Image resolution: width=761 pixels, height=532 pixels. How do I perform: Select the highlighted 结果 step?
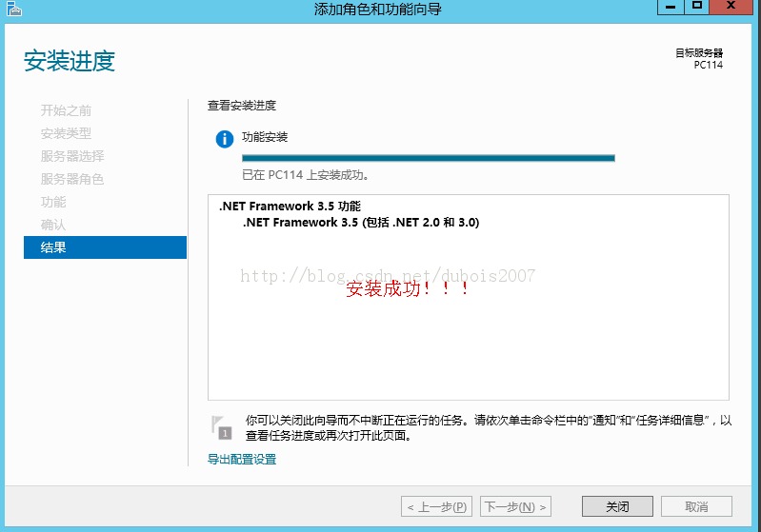[x=105, y=247]
